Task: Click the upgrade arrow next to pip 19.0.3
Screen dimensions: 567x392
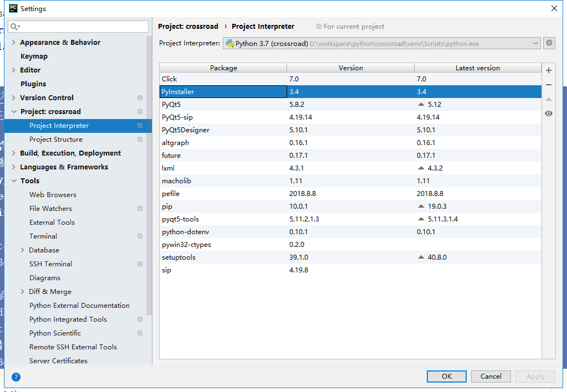Action: tap(421, 207)
